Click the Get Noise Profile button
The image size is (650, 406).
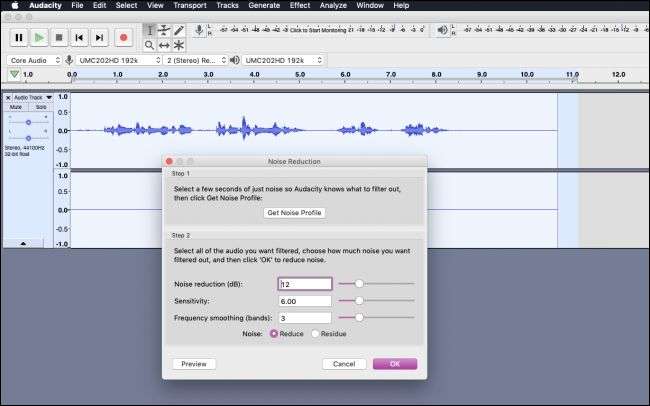[x=294, y=213]
